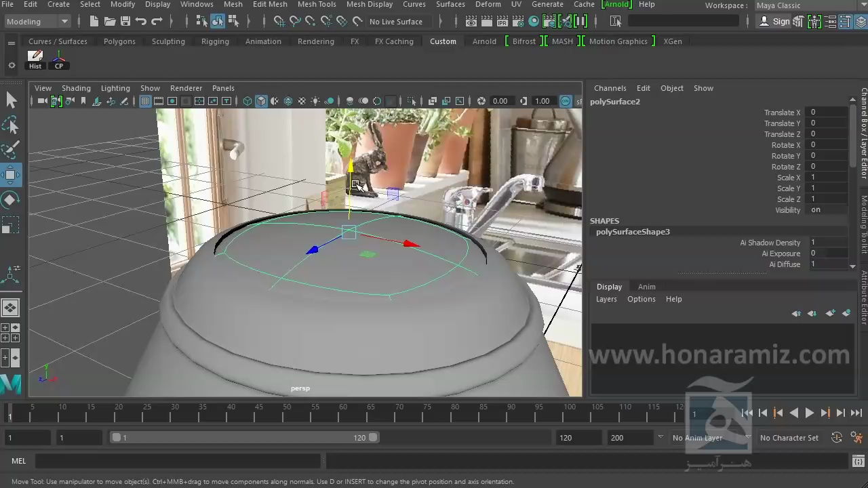Enable Snap to points magnet icon
The height and width of the screenshot is (488, 868).
[x=310, y=22]
